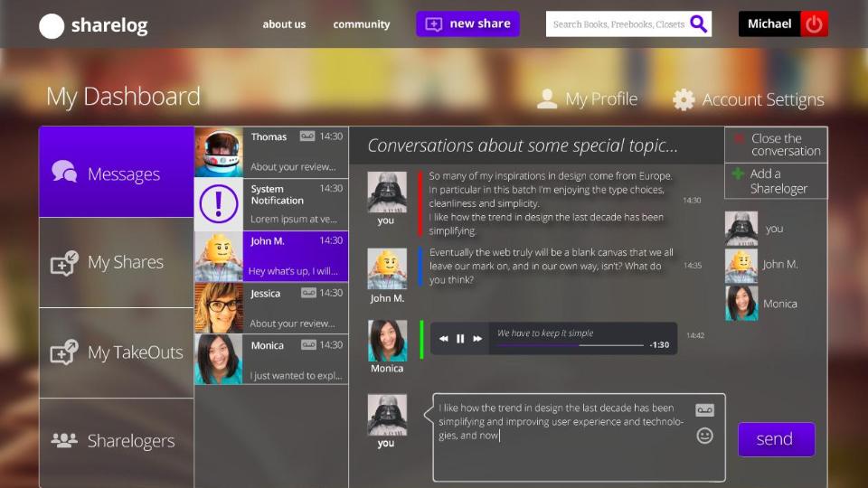Rewind the audio message
Image resolution: width=868 pixels, height=488 pixels.
[443, 339]
